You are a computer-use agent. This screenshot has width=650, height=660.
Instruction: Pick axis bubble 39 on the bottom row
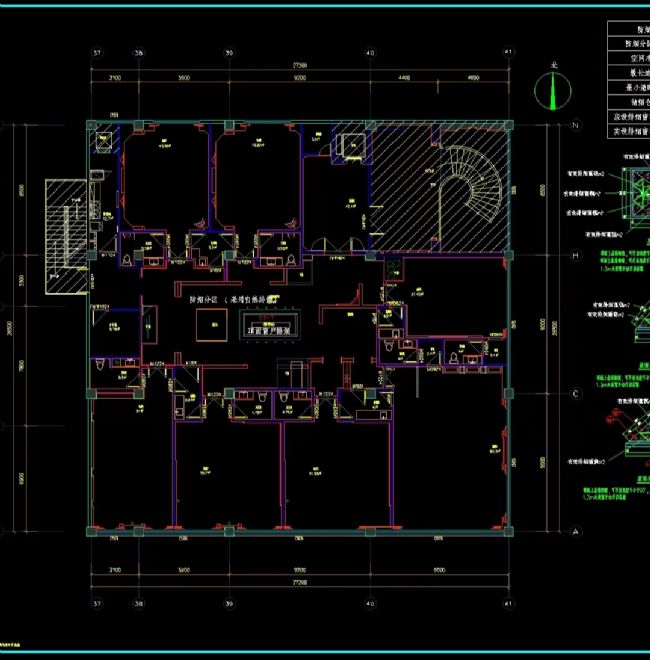tap(229, 604)
